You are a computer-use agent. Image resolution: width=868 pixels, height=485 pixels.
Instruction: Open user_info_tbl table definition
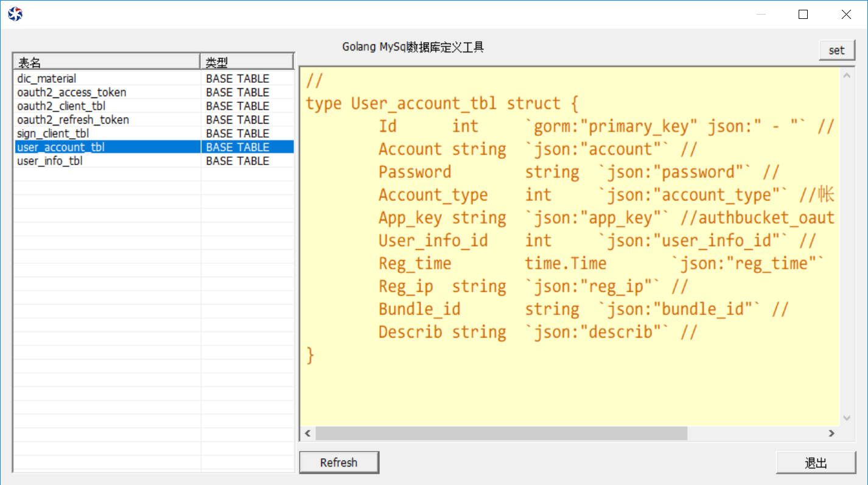coord(50,161)
